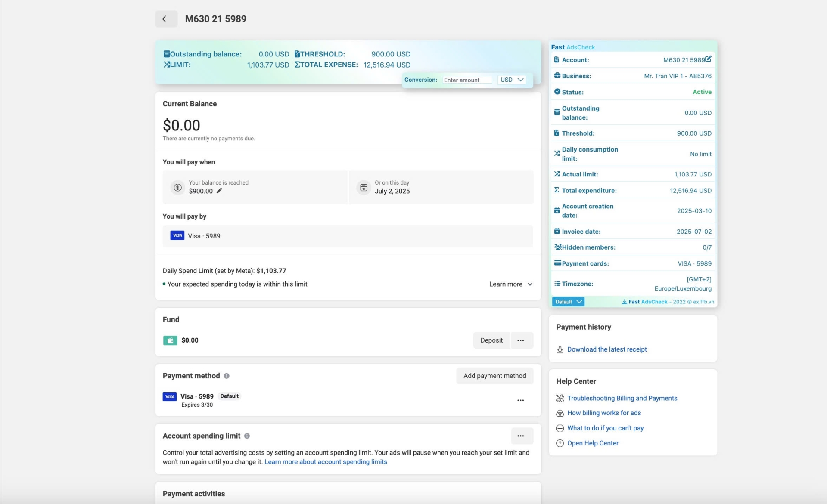Click the Deposit button
The image size is (827, 504).
(491, 340)
